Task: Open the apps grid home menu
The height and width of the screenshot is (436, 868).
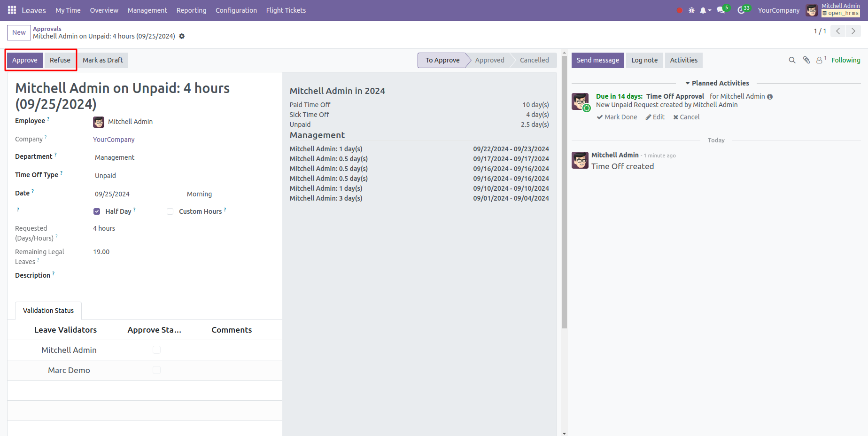Action: (12, 10)
